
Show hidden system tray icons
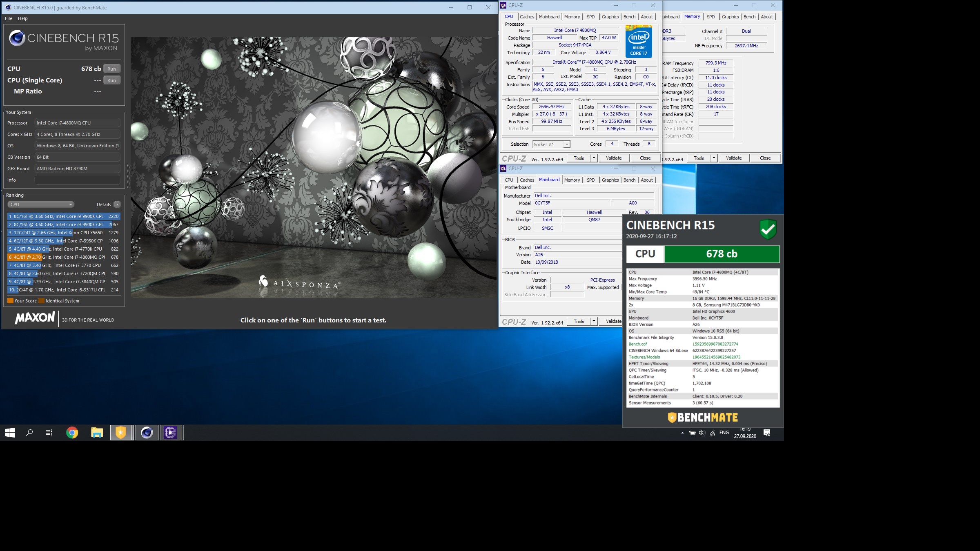pos(682,433)
